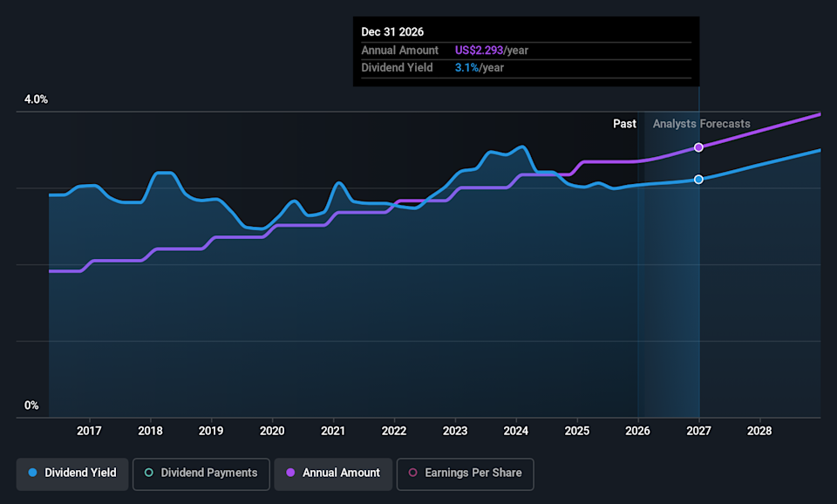Click the pink ring icon beside Earnings Per Share
The image size is (837, 504).
point(412,473)
